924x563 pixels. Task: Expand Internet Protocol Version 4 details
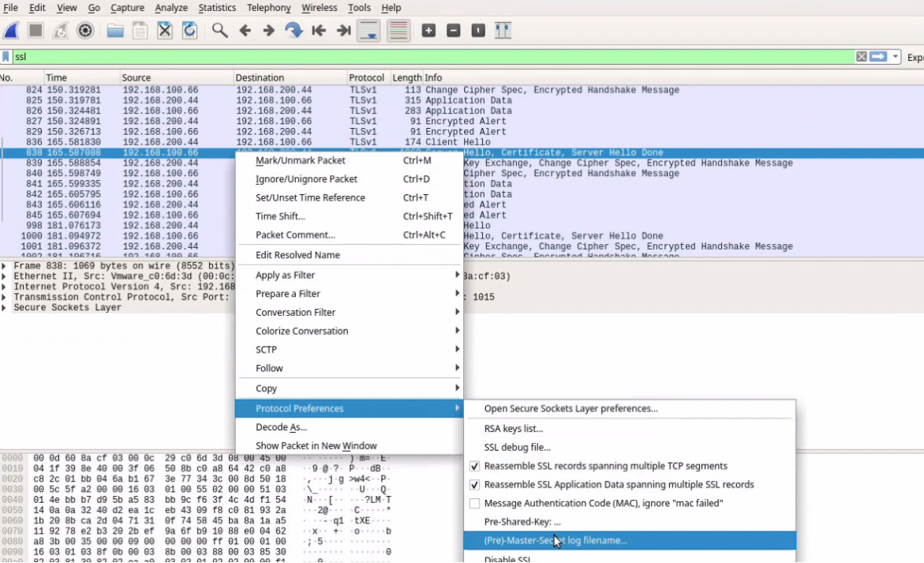[x=4, y=287]
